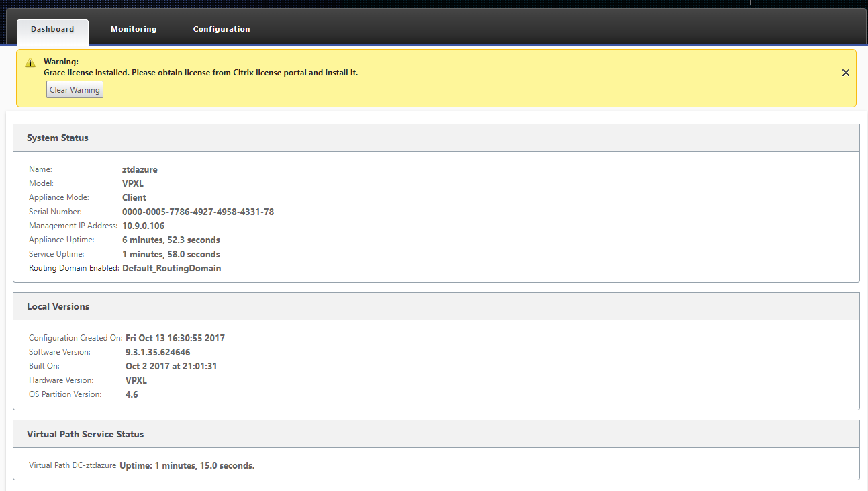Screen dimensions: 868x491
Task: Open the Configuration tab
Action: [x=222, y=29]
